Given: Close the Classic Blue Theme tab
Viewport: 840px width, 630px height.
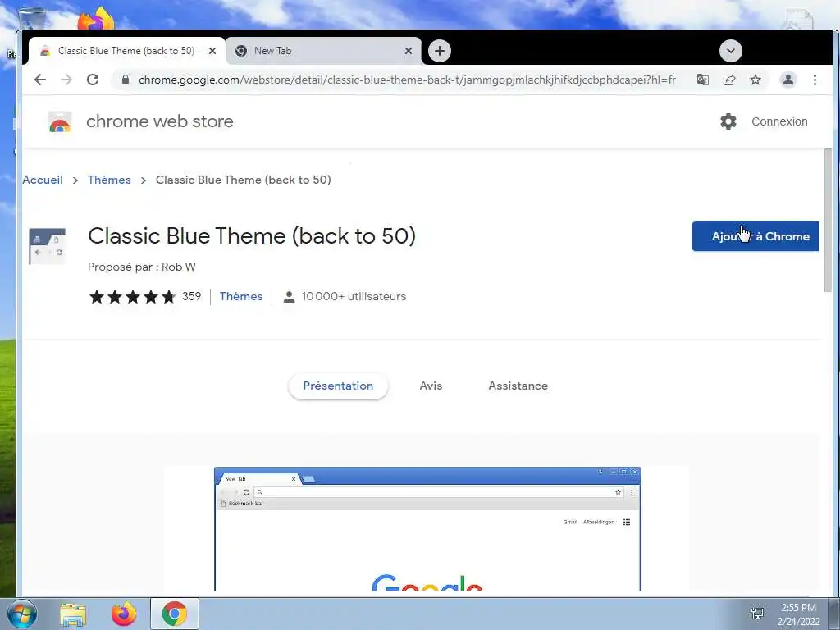Looking at the screenshot, I should 212,51.
